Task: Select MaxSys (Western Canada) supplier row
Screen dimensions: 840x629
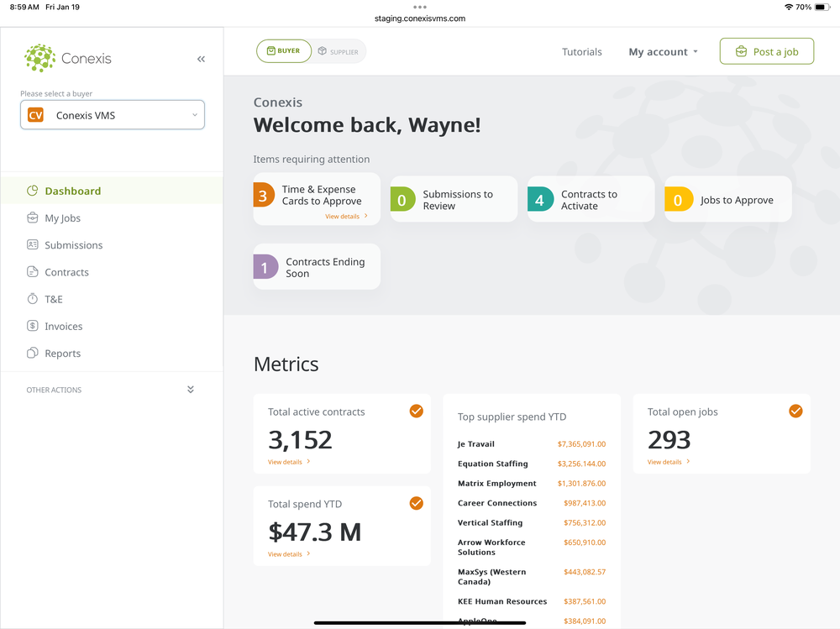Action: [532, 576]
